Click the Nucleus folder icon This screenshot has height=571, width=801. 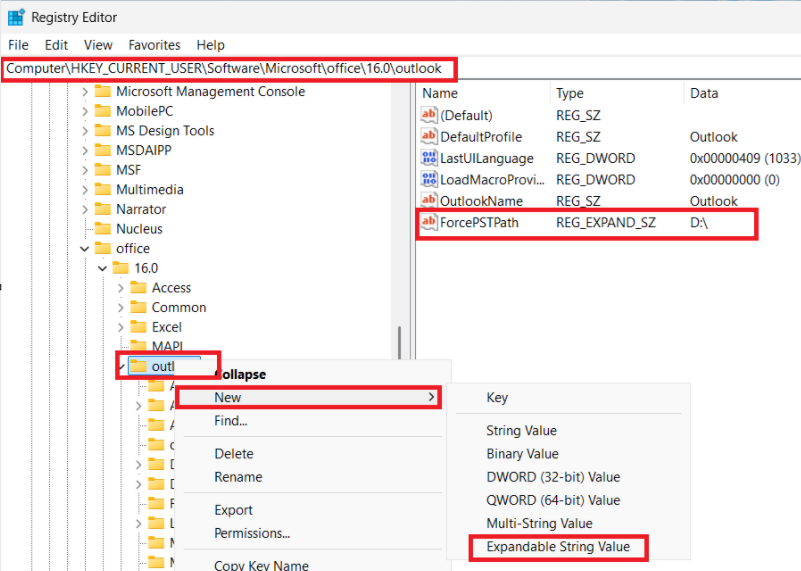click(103, 228)
